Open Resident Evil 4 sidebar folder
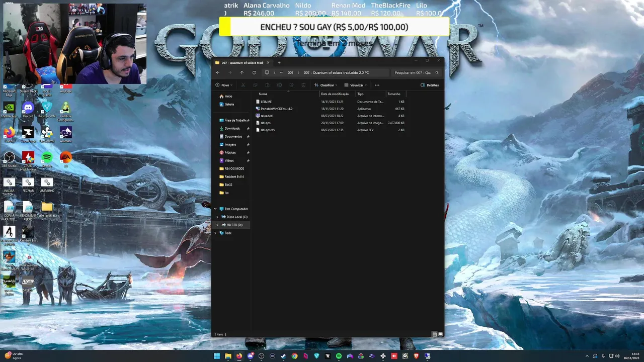The width and height of the screenshot is (644, 362). click(x=232, y=176)
